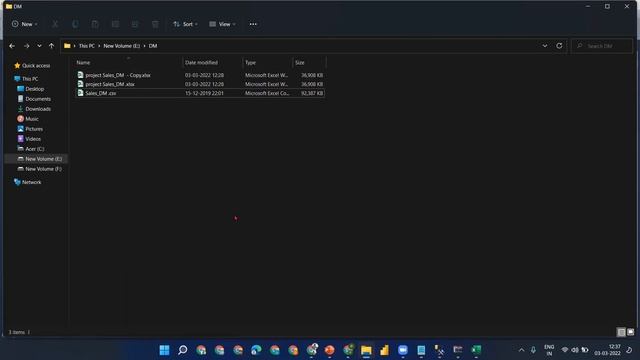Screen dimensions: 640x360
Task: Click DM breadcrumb in address bar
Action: (x=153, y=46)
